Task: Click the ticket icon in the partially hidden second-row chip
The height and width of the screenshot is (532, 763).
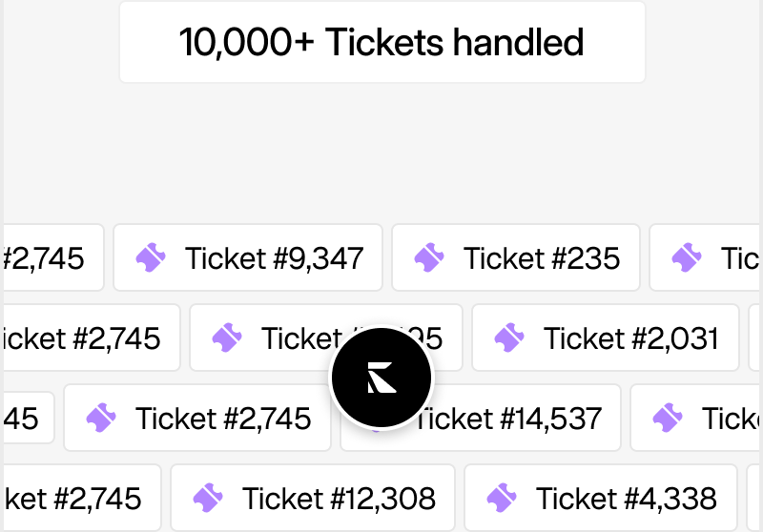Action: (227, 338)
